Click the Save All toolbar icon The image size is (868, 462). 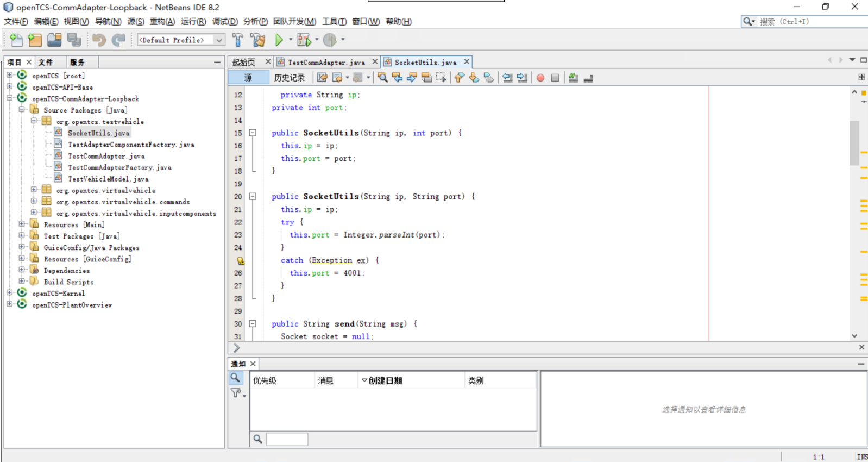pyautogui.click(x=74, y=40)
